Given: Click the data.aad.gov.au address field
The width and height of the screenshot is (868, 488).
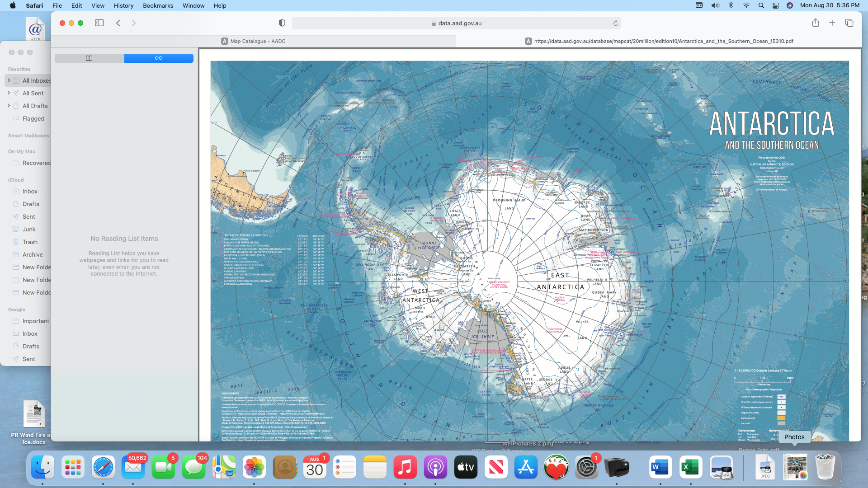Looking at the screenshot, I should [457, 23].
